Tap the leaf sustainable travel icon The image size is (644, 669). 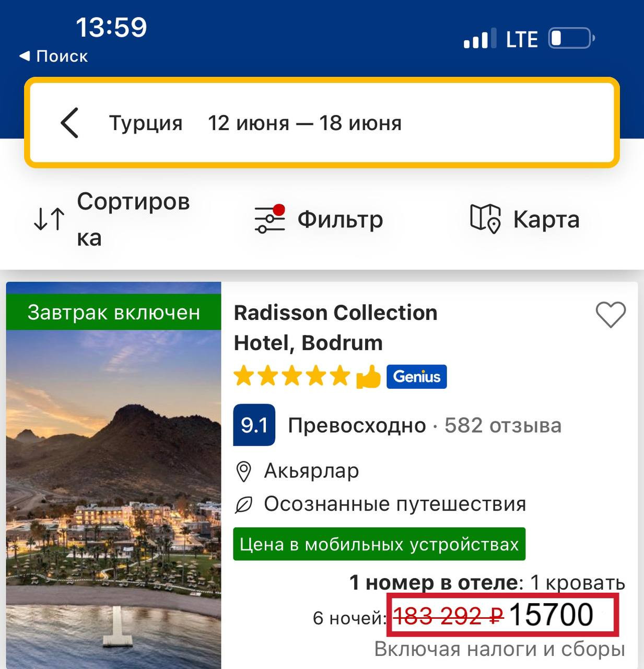tap(243, 504)
